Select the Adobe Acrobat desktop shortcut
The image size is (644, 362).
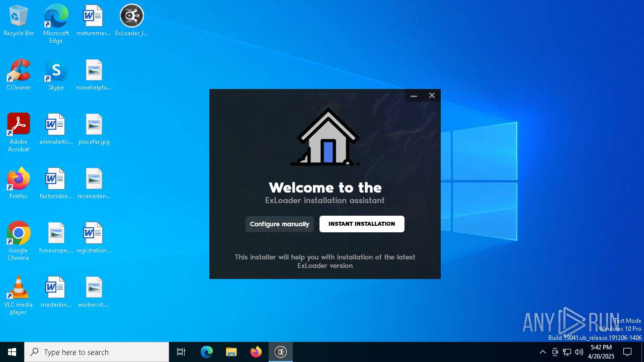tap(19, 133)
